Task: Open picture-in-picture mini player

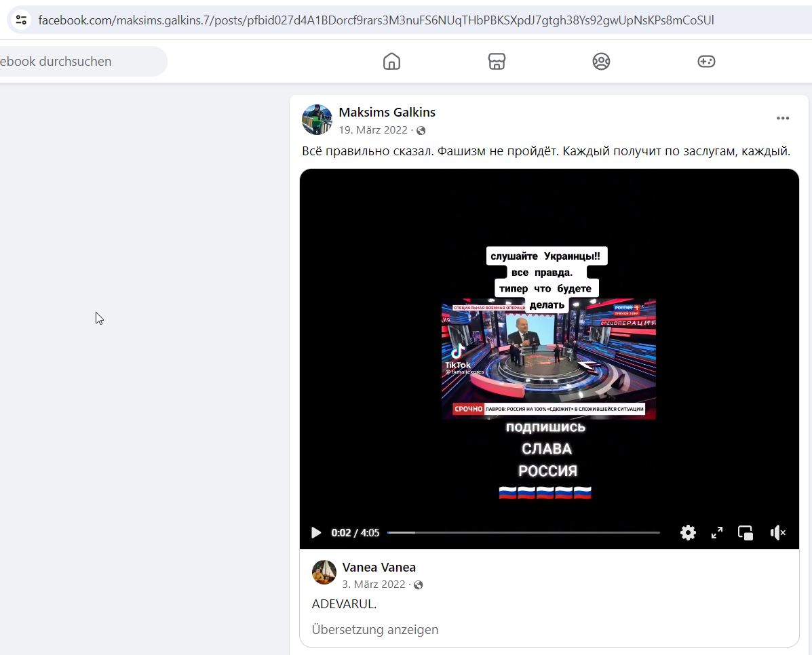Action: click(x=746, y=533)
